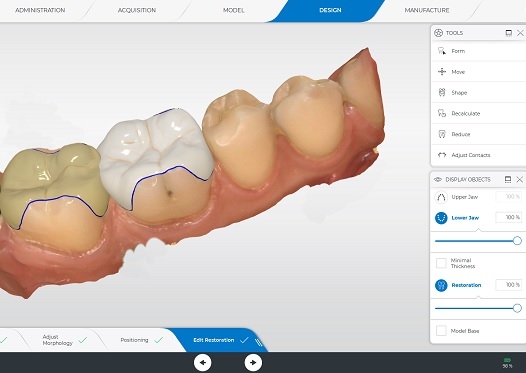This screenshot has width=526, height=373.
Task: Select the Form tool icon
Action: (x=442, y=51)
